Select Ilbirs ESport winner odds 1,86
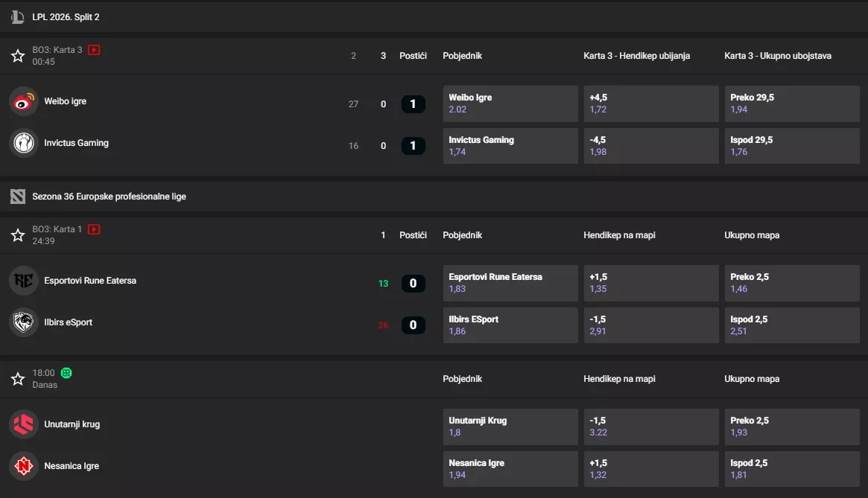Screen dimensions: 868x498 (510, 325)
